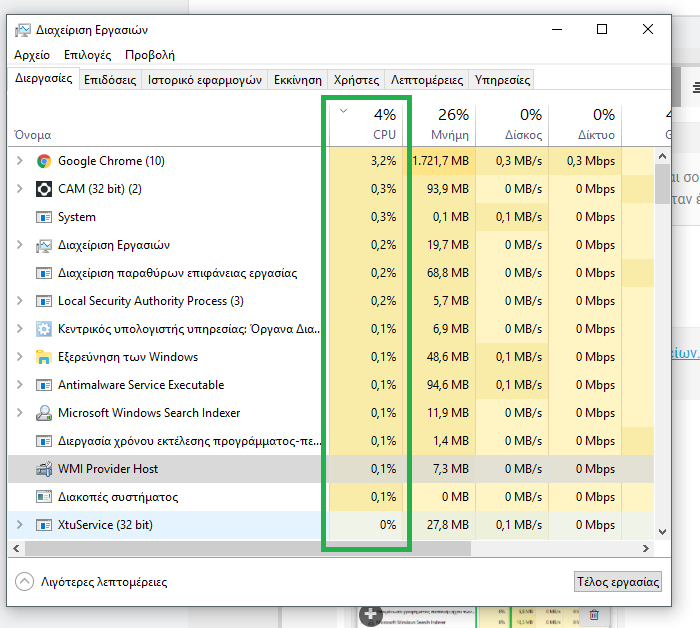Click the Local Security Authority Process icon
Image resolution: width=700 pixels, height=628 pixels.
(44, 301)
